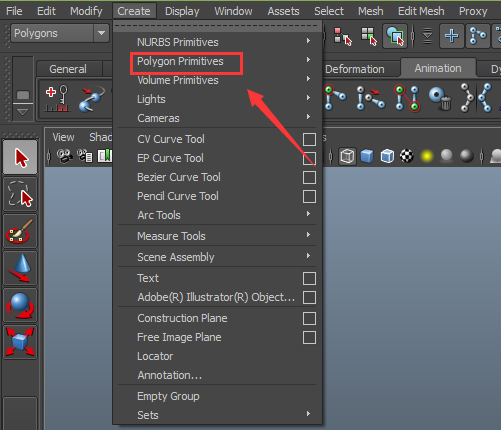Open the Select menu
This screenshot has height=430, width=501.
[x=329, y=11]
